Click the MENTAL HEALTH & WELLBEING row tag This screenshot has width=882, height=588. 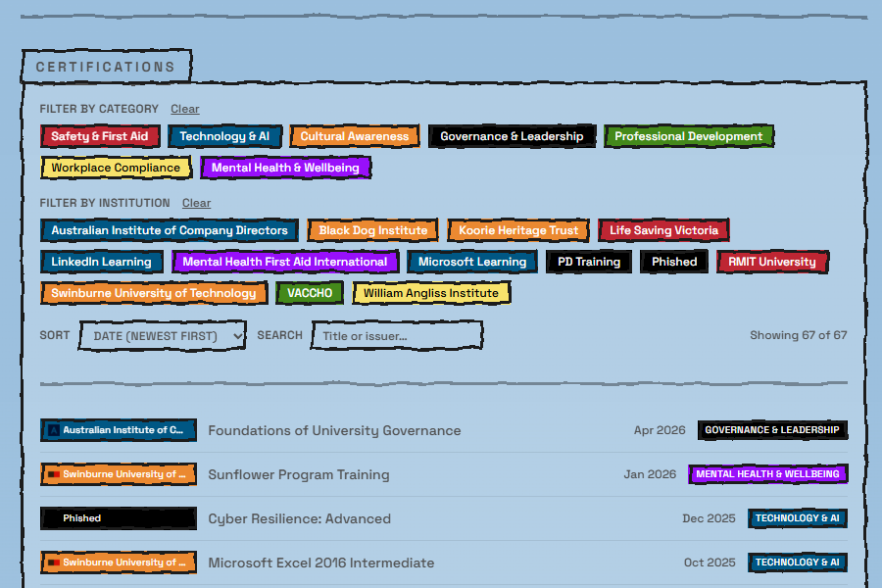(x=767, y=474)
